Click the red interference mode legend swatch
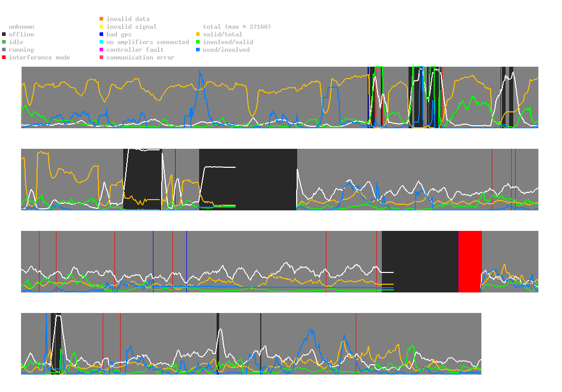The width and height of the screenshot is (562, 392). click(x=4, y=57)
